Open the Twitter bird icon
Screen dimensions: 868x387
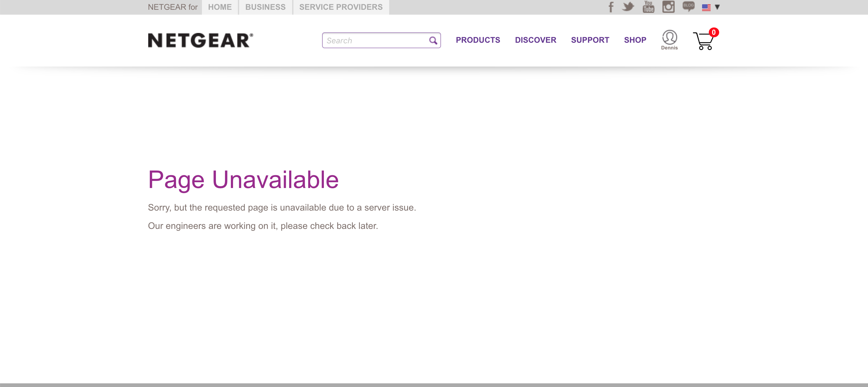(628, 7)
